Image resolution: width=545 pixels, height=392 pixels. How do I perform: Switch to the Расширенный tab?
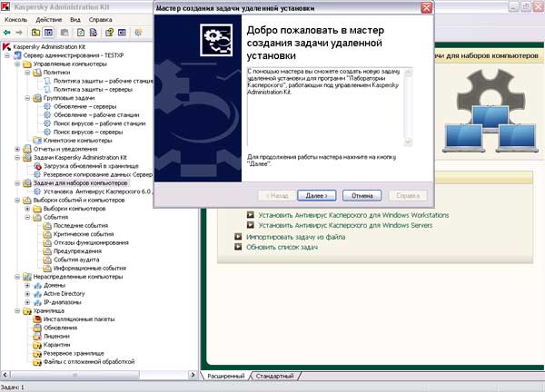point(226,376)
